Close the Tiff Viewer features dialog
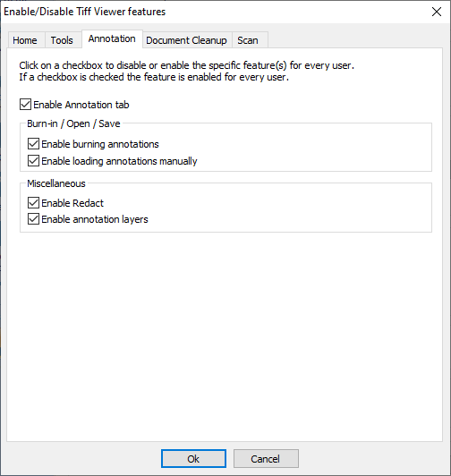This screenshot has width=451, height=476. point(437,12)
